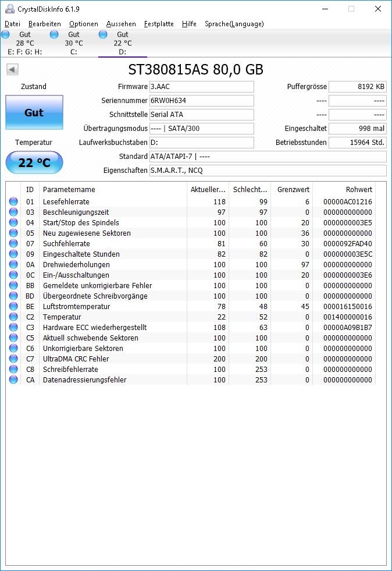Click the Schnittstelle field Serial ATA
The image size is (392, 571).
point(202,114)
